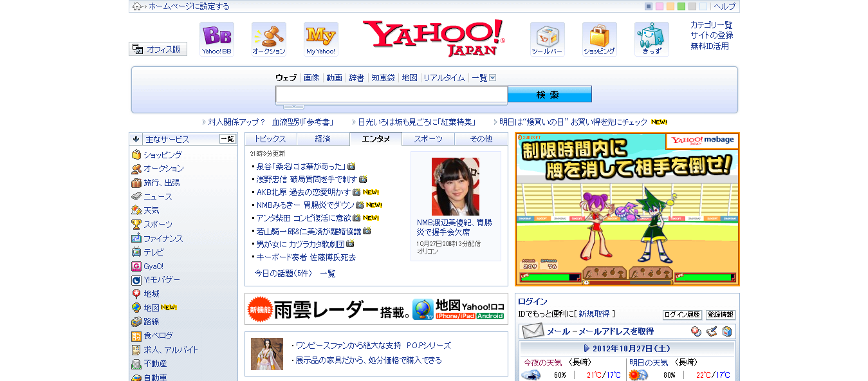Click the オフィス版 button
Image resolution: width=868 pixels, height=381 pixels.
point(158,49)
